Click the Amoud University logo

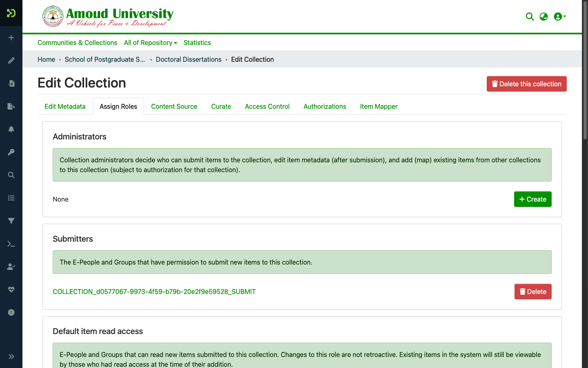[108, 16]
